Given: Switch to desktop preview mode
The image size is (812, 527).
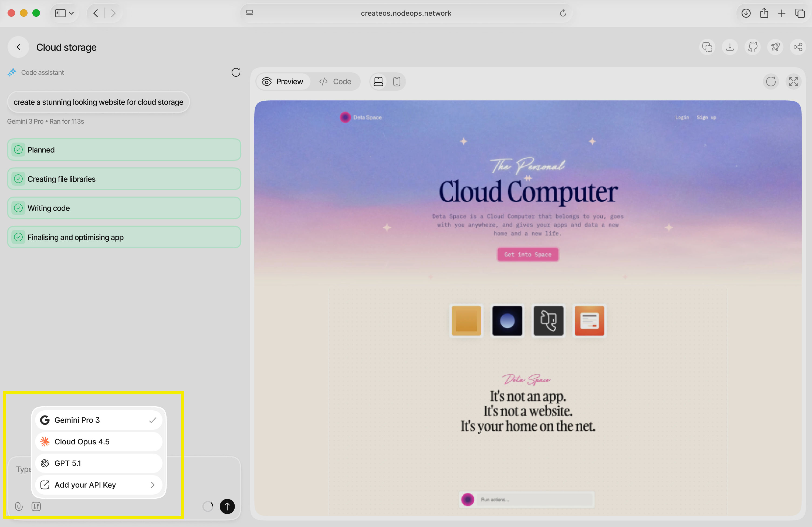Looking at the screenshot, I should pyautogui.click(x=378, y=82).
